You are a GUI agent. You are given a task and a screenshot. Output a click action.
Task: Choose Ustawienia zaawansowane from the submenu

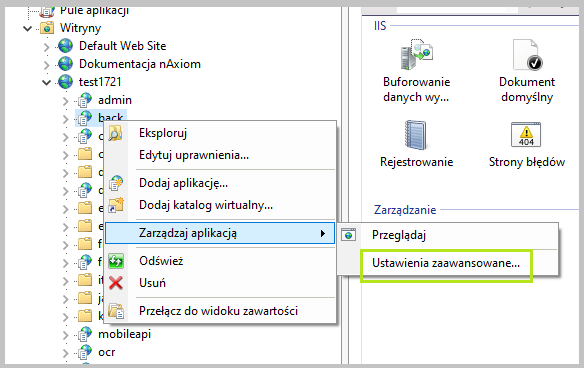coord(446,263)
